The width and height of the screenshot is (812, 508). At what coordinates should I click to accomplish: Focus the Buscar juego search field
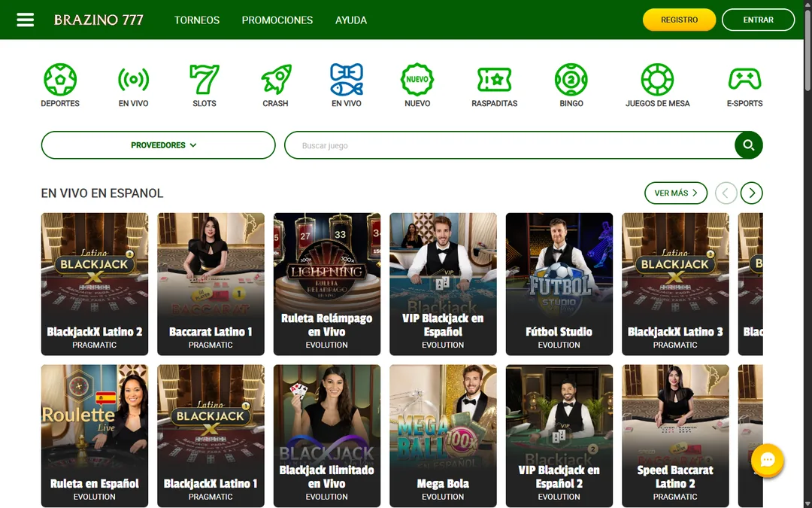(x=510, y=145)
